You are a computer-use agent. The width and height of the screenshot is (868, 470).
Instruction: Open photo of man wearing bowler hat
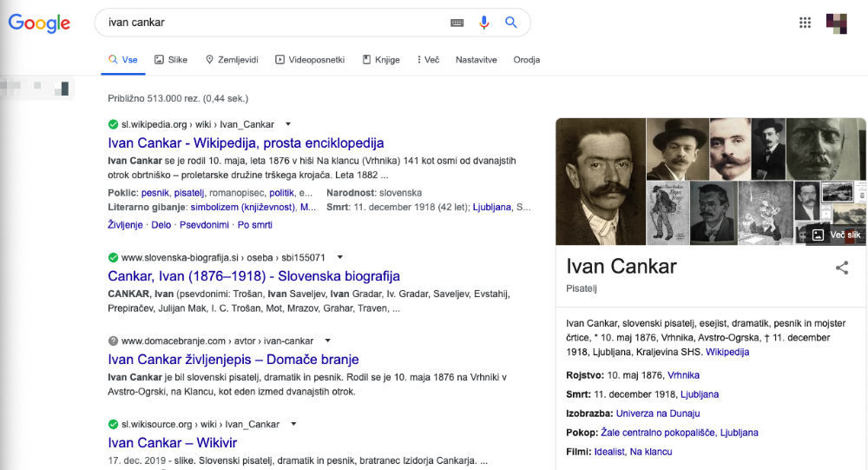[678, 149]
